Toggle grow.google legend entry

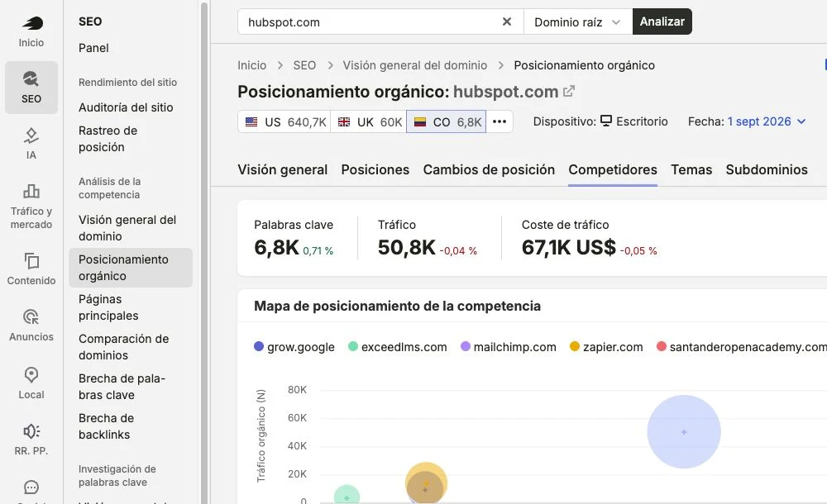click(294, 347)
